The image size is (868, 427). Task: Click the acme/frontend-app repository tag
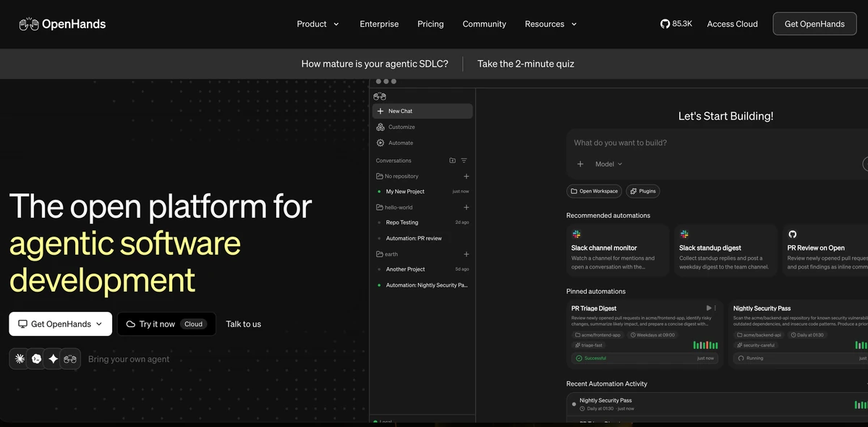(x=597, y=335)
